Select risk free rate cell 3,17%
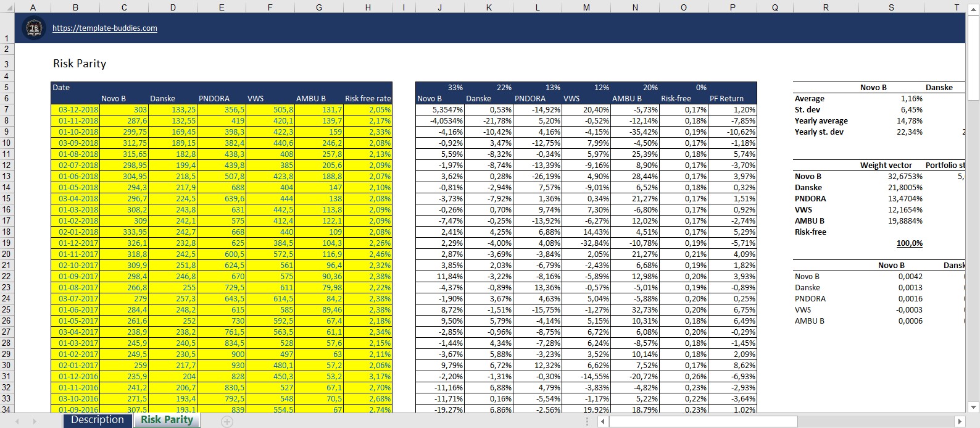The image size is (980, 428). click(368, 377)
